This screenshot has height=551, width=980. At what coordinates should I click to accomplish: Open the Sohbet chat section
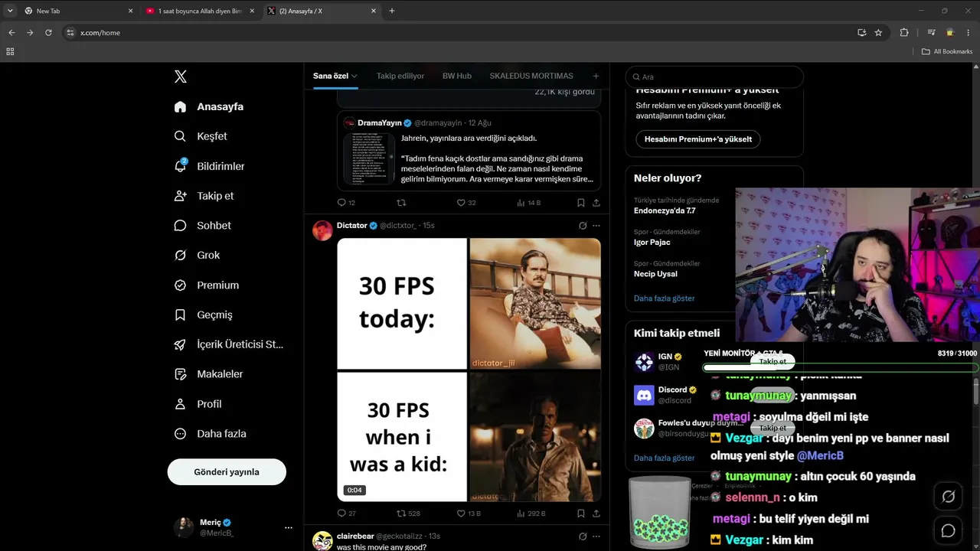pyautogui.click(x=203, y=226)
